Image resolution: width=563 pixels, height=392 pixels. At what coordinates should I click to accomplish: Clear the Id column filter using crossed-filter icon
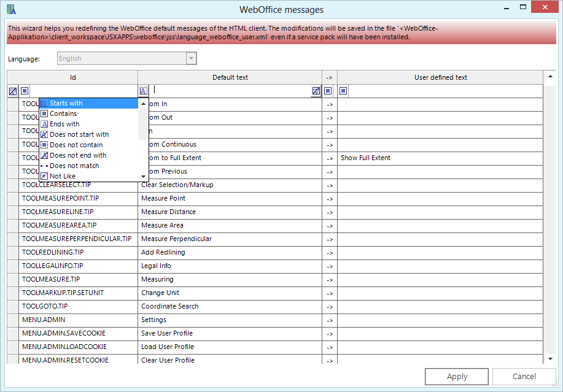12,91
